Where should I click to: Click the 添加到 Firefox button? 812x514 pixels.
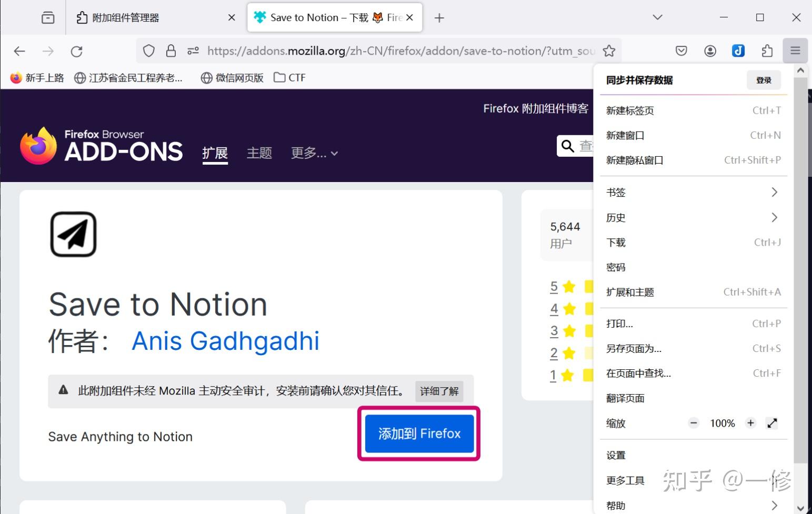coord(418,433)
